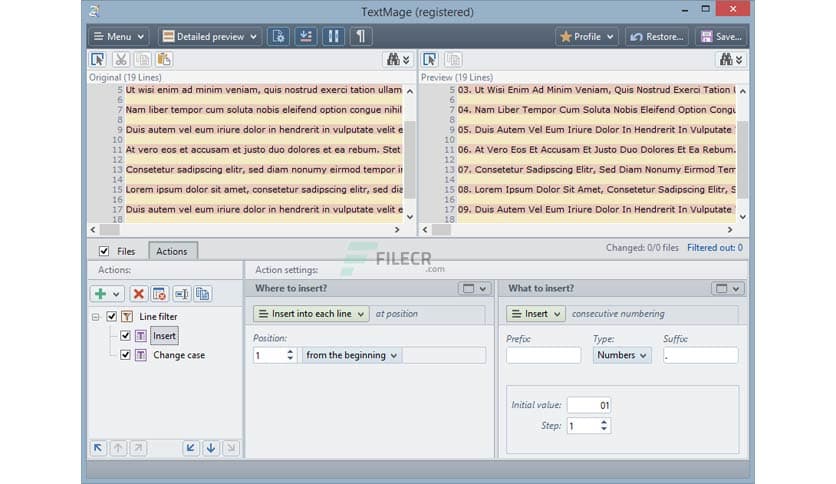Click line 11 06. At Vero Eos in Preview
The image size is (836, 484).
click(597, 150)
